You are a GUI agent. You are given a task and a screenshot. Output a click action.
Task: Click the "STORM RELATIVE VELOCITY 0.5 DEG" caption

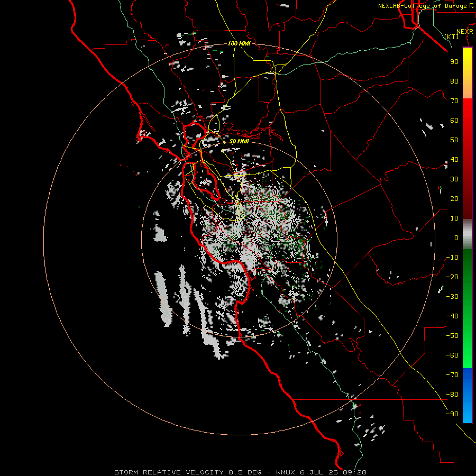pos(188,472)
